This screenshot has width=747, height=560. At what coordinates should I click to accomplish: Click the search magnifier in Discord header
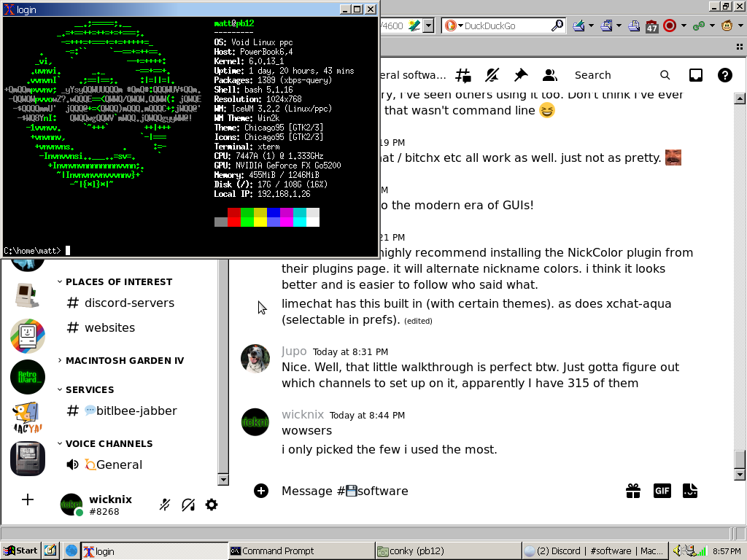[x=665, y=75]
